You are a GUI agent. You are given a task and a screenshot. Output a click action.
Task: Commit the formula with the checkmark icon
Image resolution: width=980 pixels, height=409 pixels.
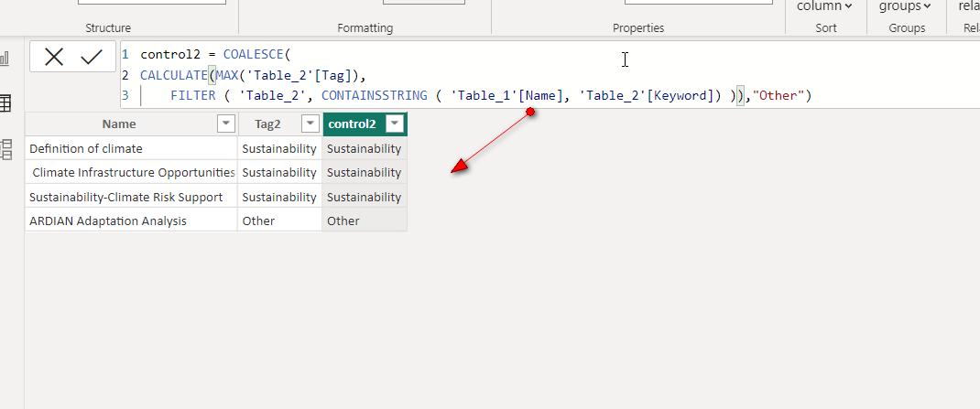tap(92, 58)
